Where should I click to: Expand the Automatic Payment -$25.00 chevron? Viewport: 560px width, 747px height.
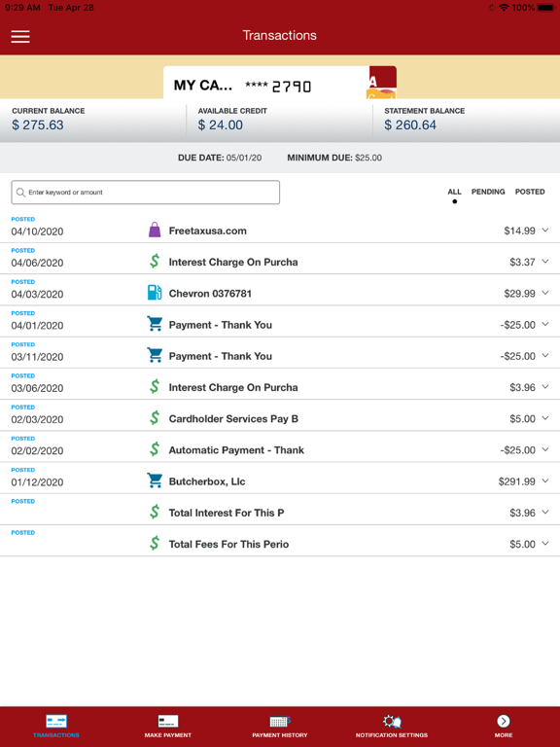coord(545,449)
